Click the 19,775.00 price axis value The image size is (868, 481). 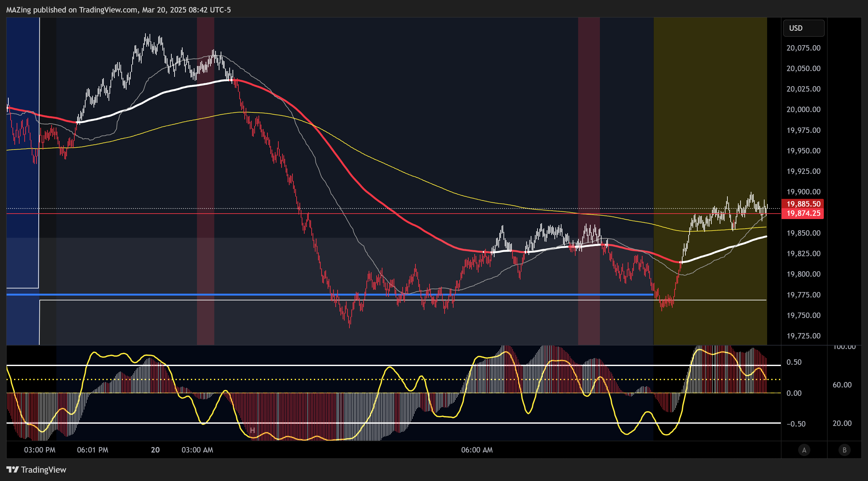point(803,295)
